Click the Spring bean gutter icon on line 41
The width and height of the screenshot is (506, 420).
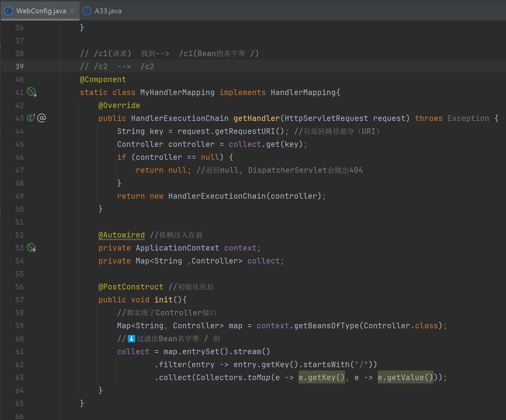coord(32,92)
